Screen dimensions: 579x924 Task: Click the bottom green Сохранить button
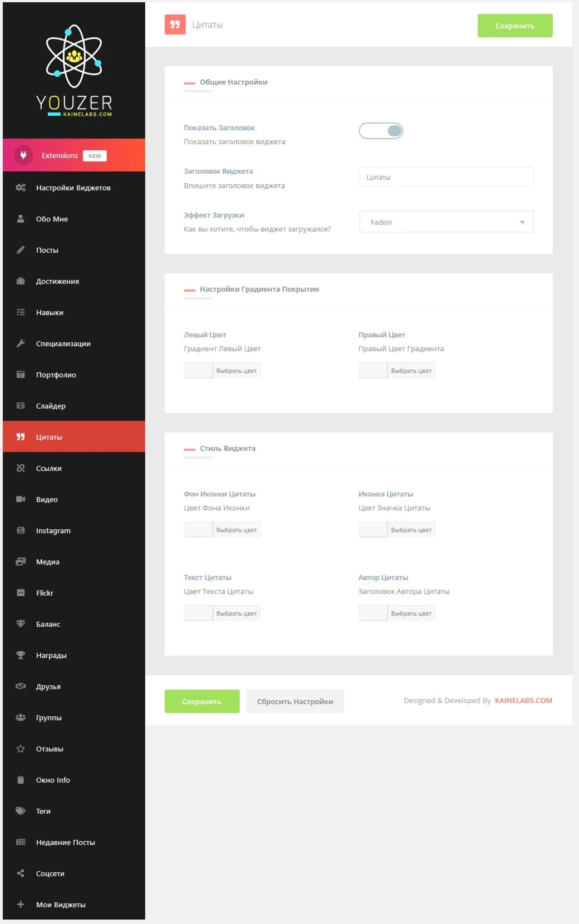coord(202,701)
